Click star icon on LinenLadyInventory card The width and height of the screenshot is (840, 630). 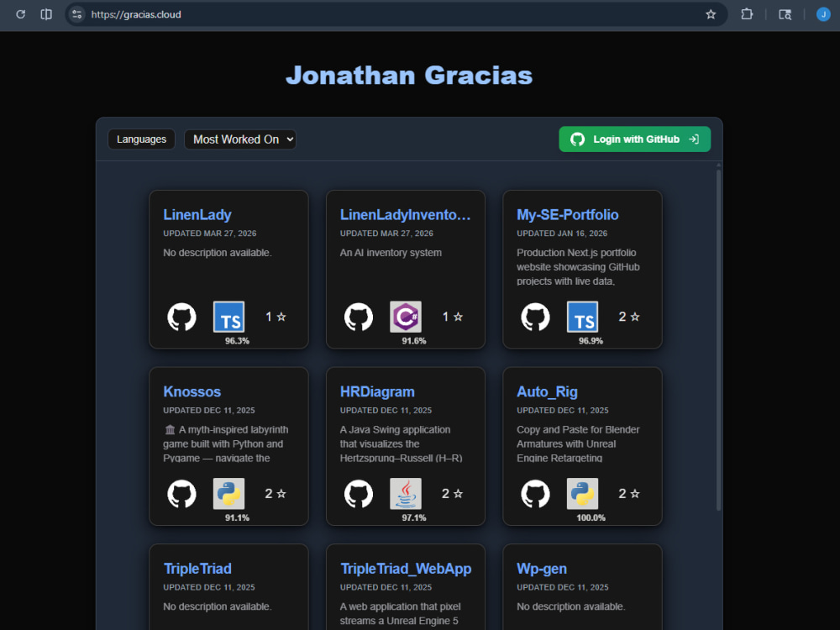[x=458, y=317]
